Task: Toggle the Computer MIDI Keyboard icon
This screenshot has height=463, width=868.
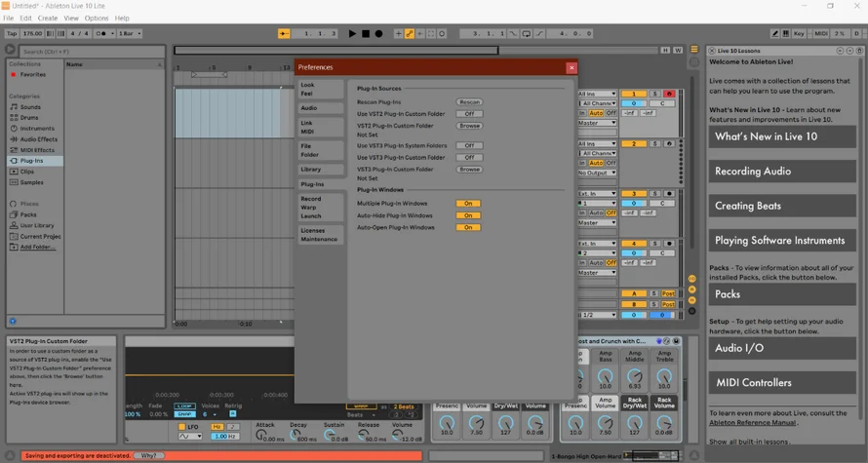Action: point(785,34)
